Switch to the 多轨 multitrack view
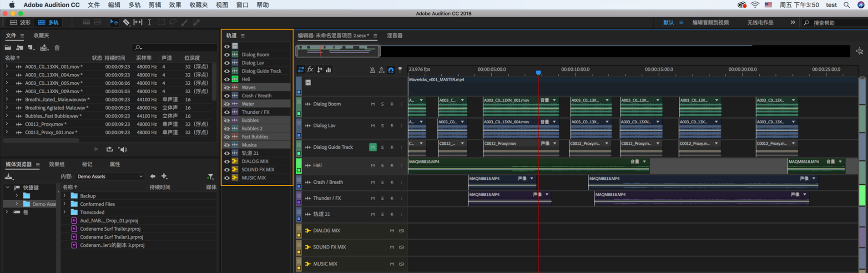Screen dimensions: 868x273 click(48, 22)
